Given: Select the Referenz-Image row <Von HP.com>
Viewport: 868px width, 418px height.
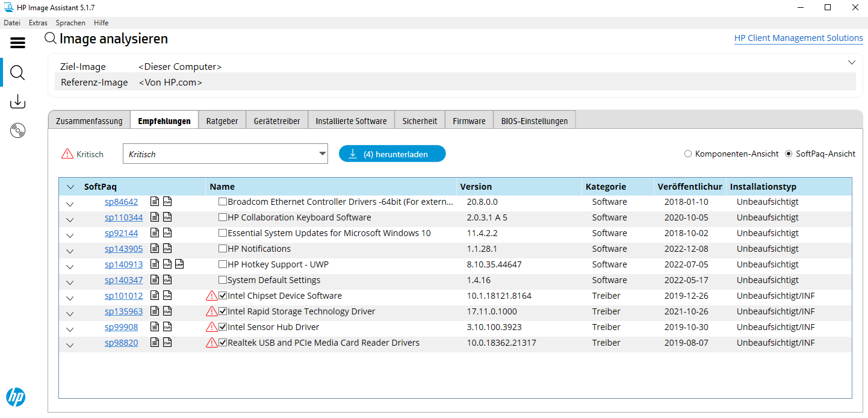Looking at the screenshot, I should coord(455,82).
